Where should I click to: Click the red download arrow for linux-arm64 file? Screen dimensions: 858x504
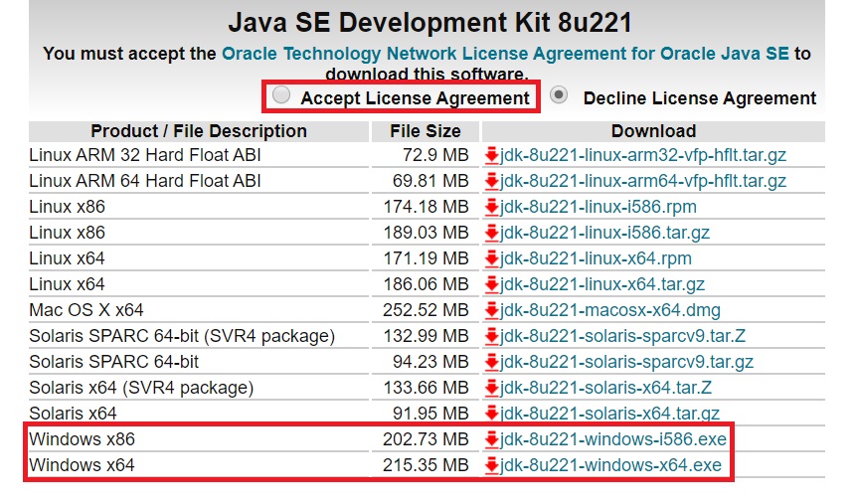point(491,181)
